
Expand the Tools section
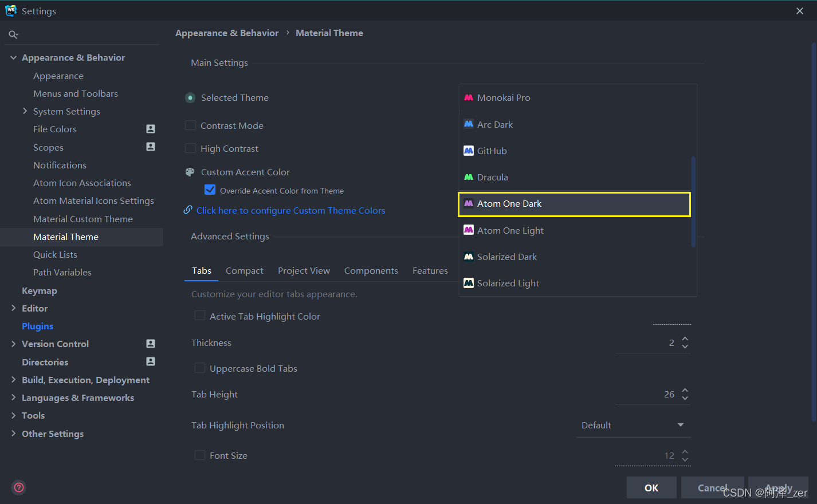click(x=13, y=415)
